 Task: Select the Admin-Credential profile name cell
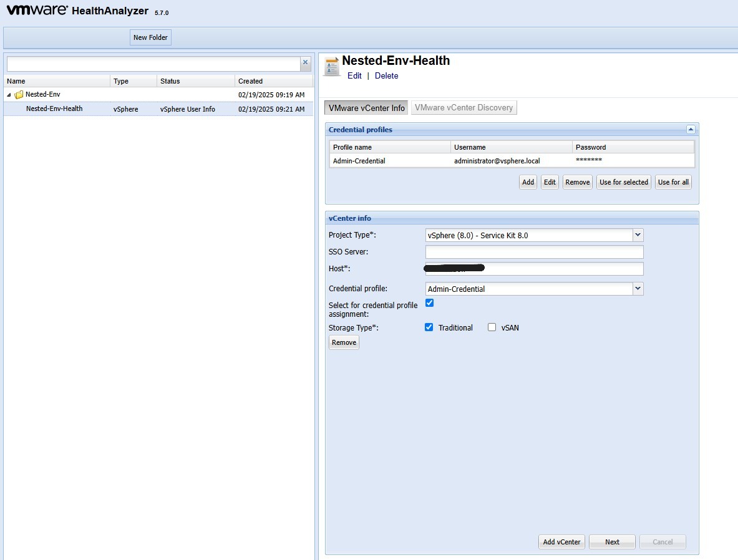pos(359,161)
